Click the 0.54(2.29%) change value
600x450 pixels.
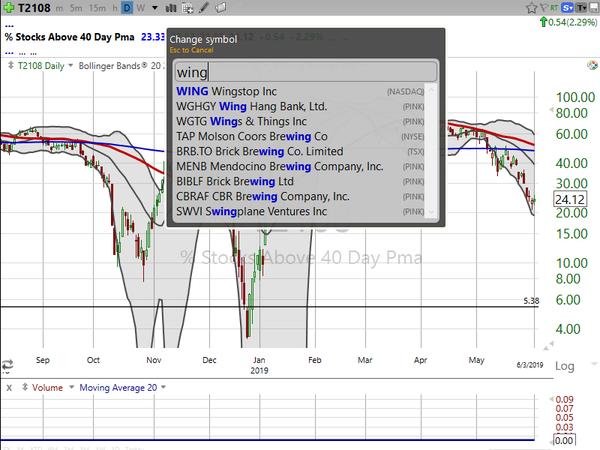point(572,22)
